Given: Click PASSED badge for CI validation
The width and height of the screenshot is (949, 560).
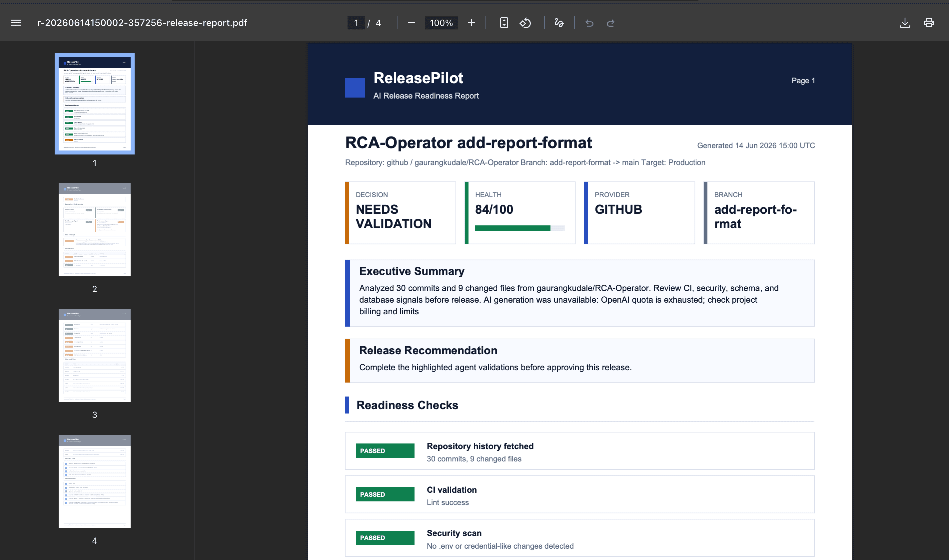Looking at the screenshot, I should [x=385, y=494].
